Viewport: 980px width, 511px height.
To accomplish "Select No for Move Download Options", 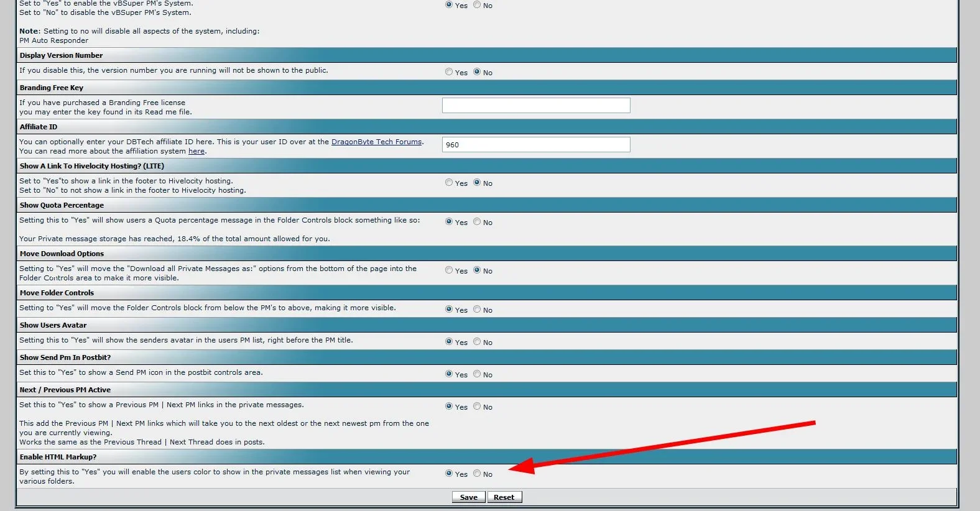I will (477, 270).
